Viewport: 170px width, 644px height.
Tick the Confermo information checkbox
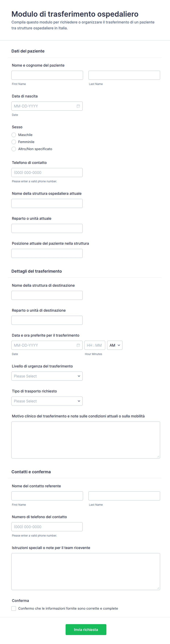tap(14, 608)
